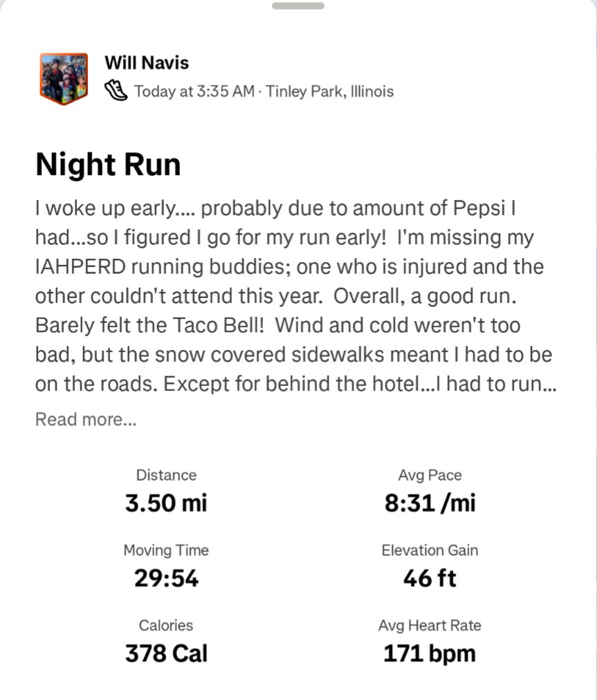
Task: Select the 8:31 /mi pace value
Action: click(430, 503)
